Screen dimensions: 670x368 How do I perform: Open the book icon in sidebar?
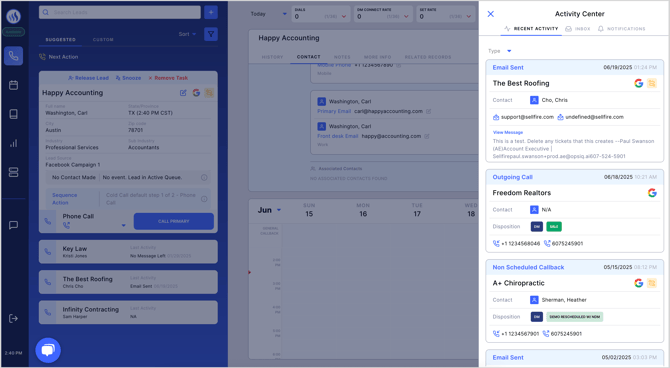(x=13, y=114)
